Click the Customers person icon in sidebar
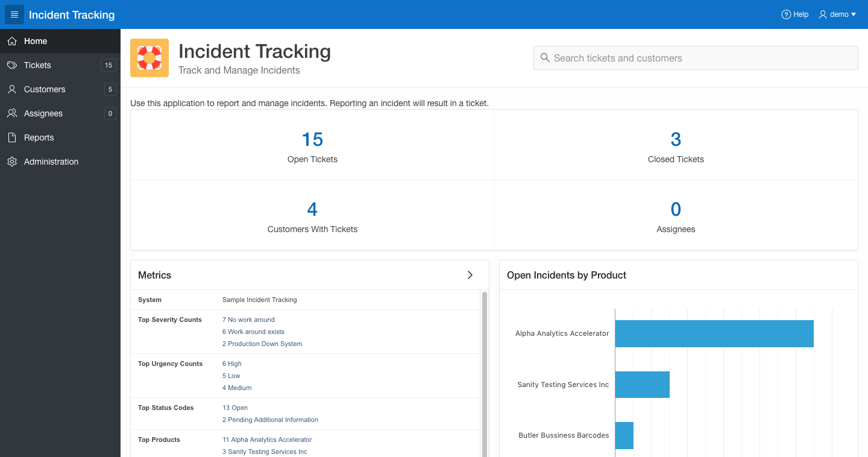868x457 pixels. (11, 89)
